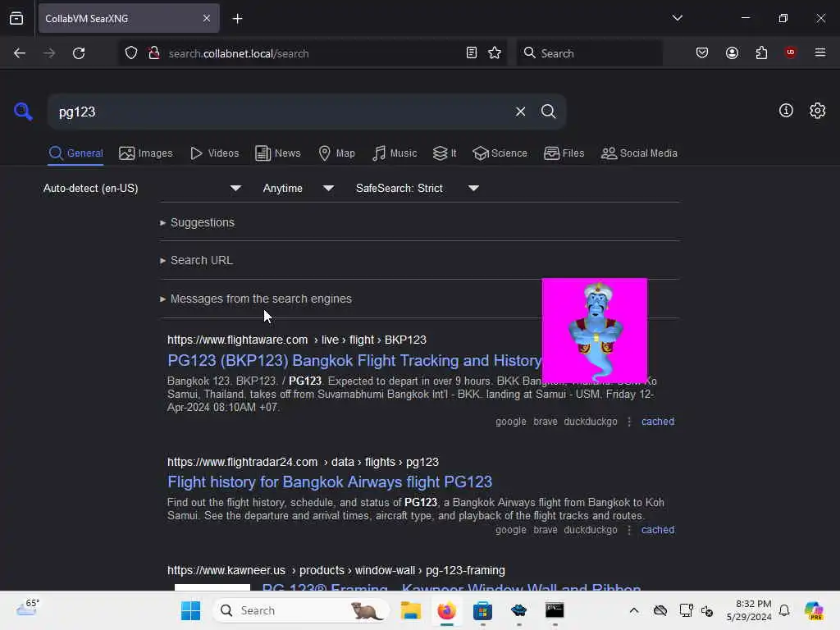Open Firefox View button

[x=16, y=18]
